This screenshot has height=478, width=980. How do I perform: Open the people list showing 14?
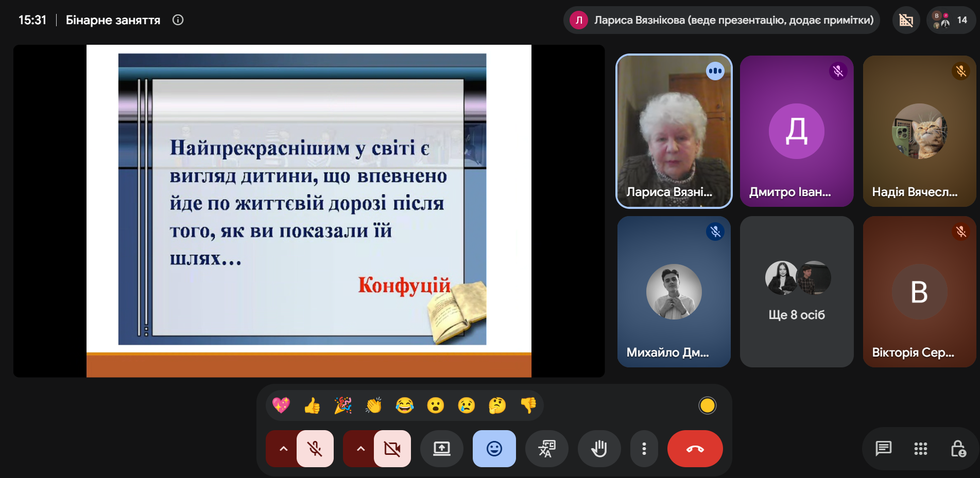[951, 20]
